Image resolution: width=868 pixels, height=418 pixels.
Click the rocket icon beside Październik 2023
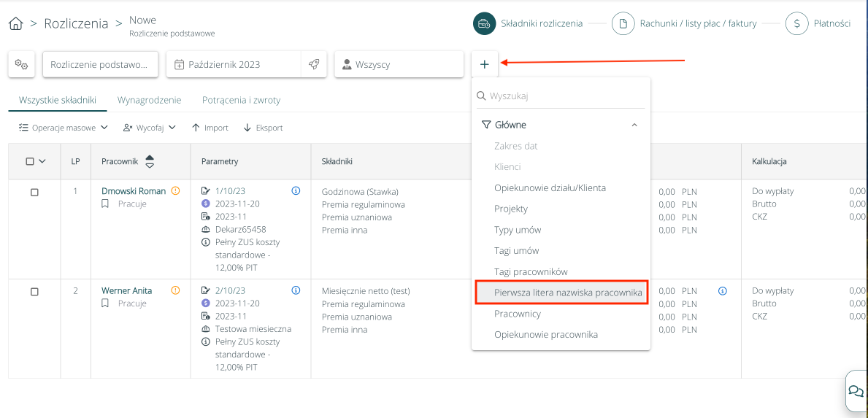click(314, 64)
